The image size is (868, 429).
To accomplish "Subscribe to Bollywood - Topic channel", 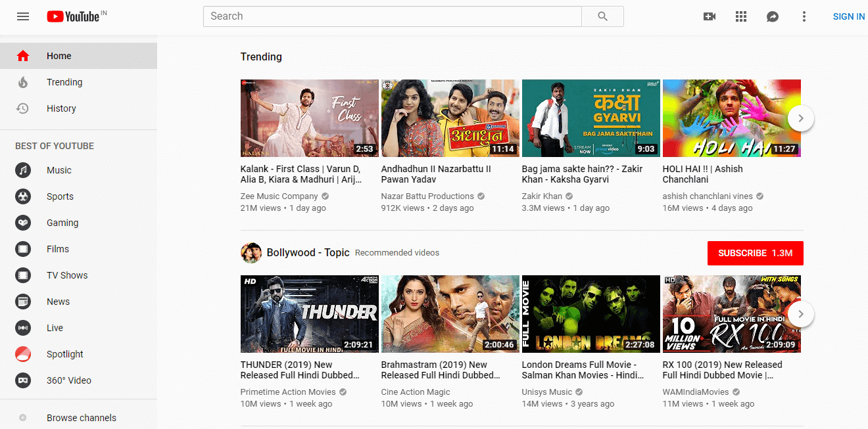I will (x=755, y=253).
